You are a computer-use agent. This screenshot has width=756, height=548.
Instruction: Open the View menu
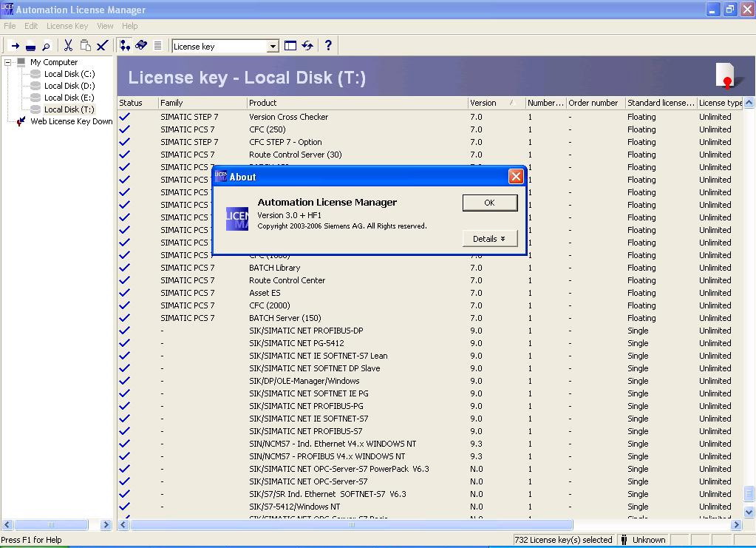(x=105, y=26)
